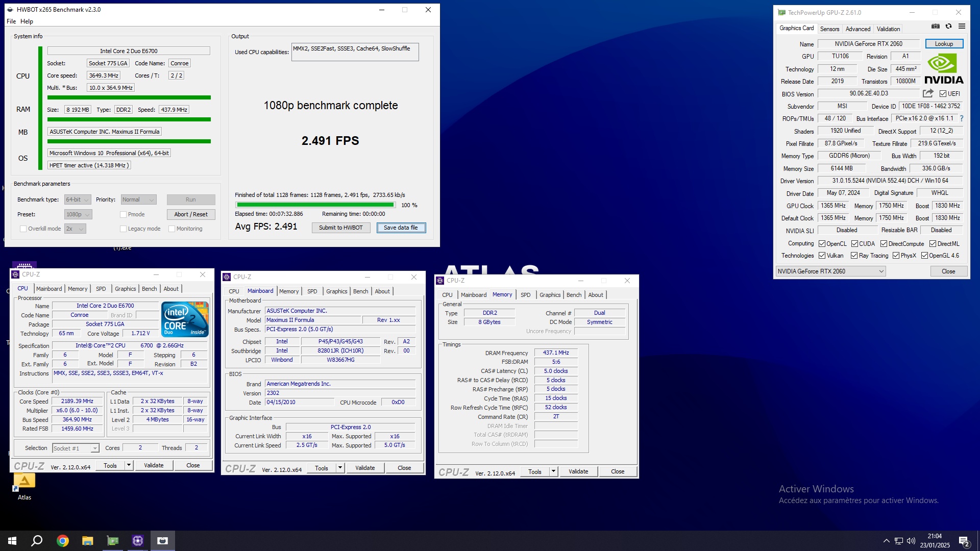
Task: Click the Submit to HWBOT button
Action: (x=340, y=228)
